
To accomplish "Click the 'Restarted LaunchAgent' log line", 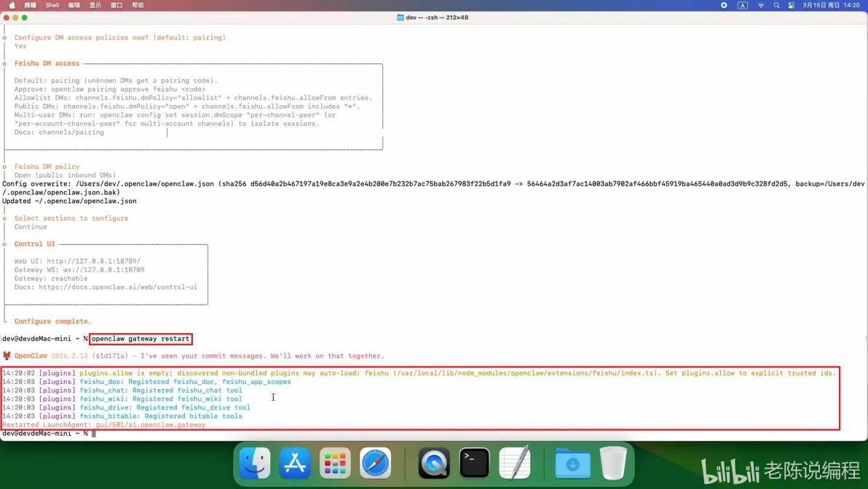I will coord(104,425).
